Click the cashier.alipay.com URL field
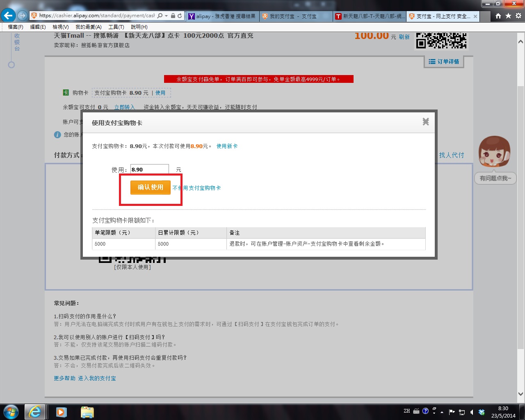 pos(97,16)
